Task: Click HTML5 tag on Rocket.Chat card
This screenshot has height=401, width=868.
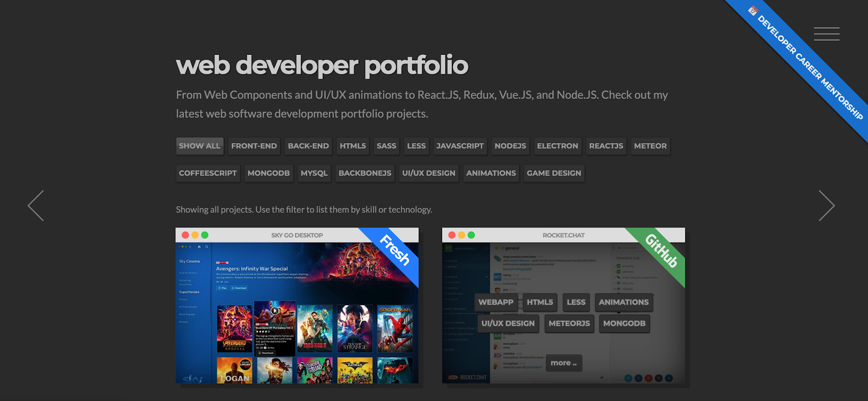Action: [x=540, y=302]
